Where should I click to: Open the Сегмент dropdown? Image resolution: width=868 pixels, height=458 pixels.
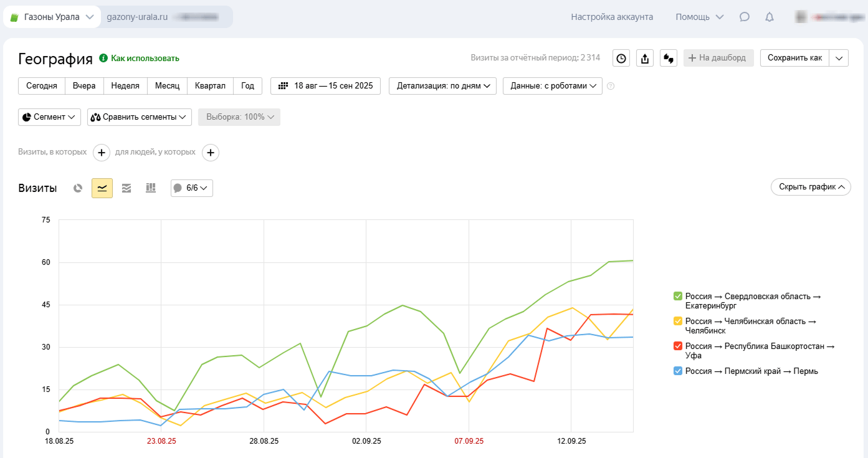pyautogui.click(x=49, y=117)
